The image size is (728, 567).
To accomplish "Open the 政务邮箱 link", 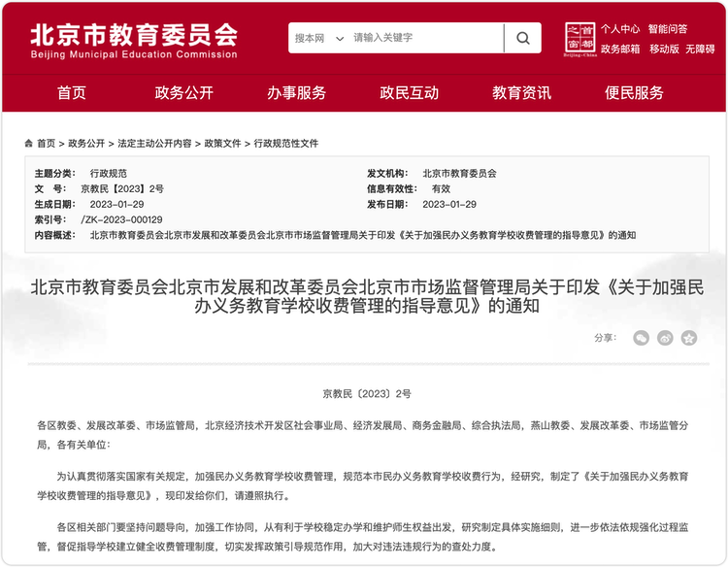I will 620,49.
